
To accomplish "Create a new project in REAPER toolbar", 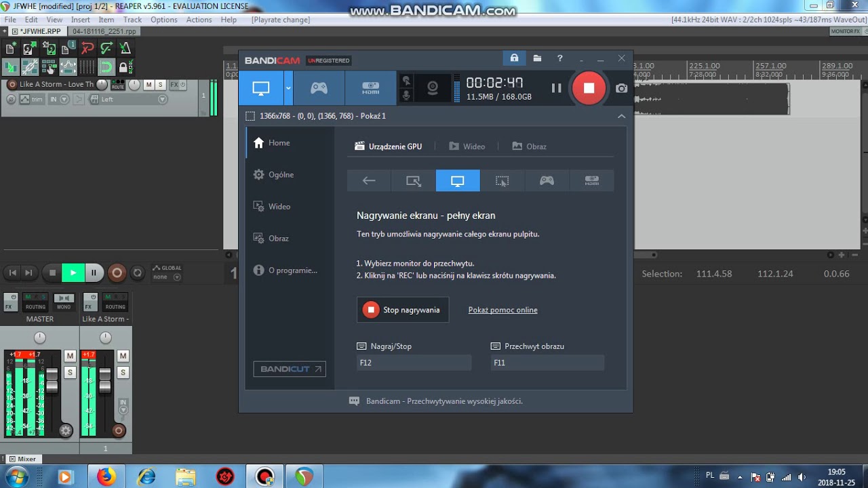I will [x=10, y=48].
